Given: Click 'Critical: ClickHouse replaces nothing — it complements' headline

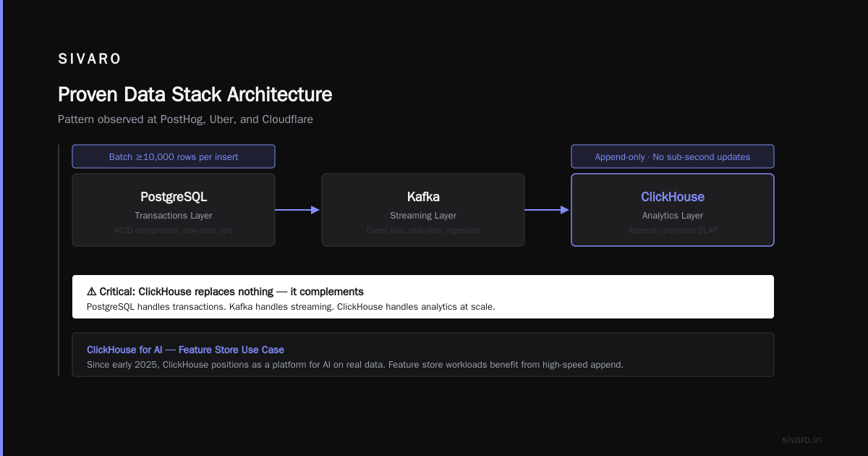Looking at the screenshot, I should pos(231,292).
